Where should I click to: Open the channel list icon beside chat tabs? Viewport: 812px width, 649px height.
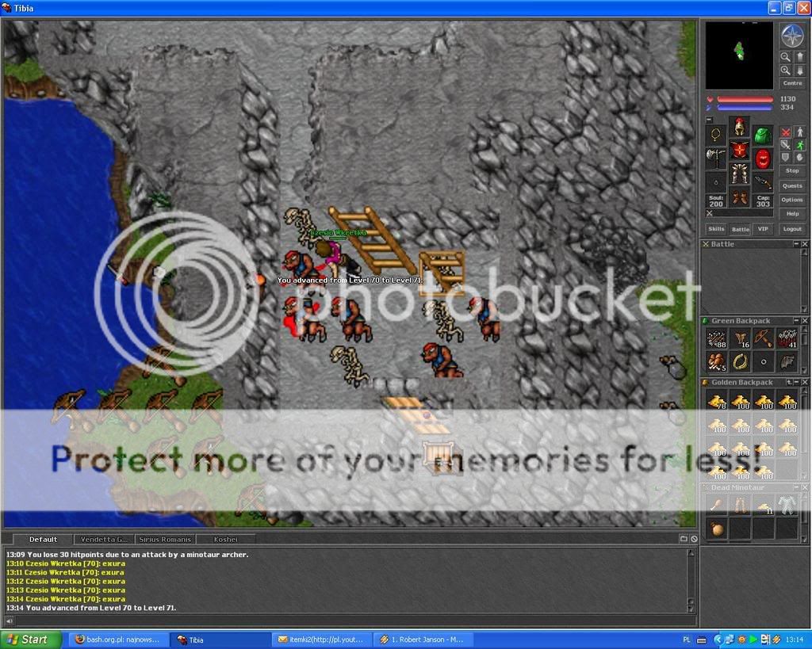point(684,539)
